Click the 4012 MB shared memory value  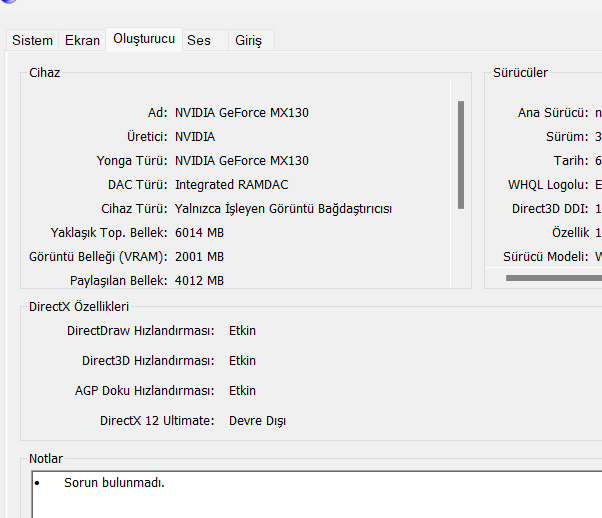[x=199, y=281]
